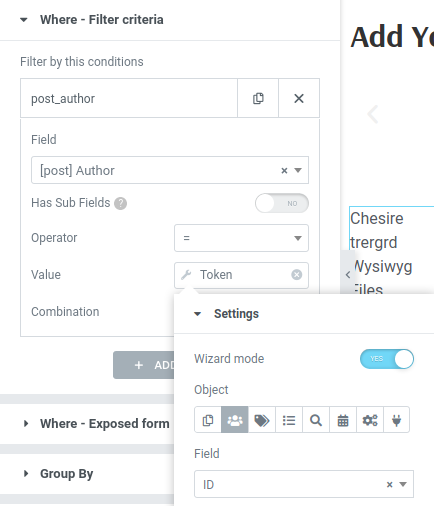The image size is (434, 506).
Task: Select the system gears object icon
Action: (370, 420)
